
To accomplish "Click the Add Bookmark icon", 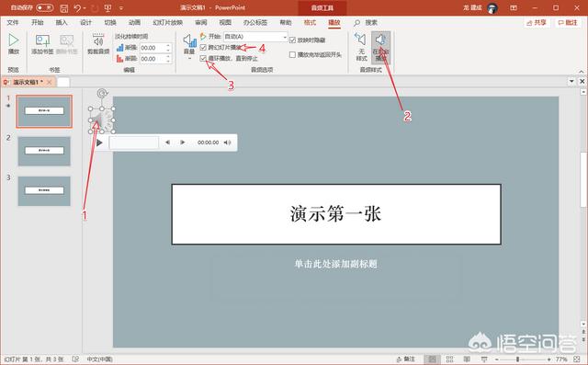I will (x=42, y=40).
